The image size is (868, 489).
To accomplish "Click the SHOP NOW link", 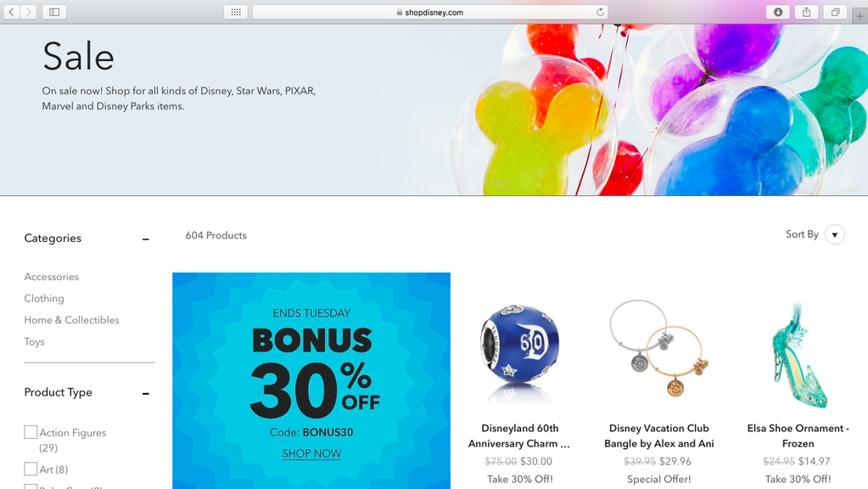I will coord(311,453).
